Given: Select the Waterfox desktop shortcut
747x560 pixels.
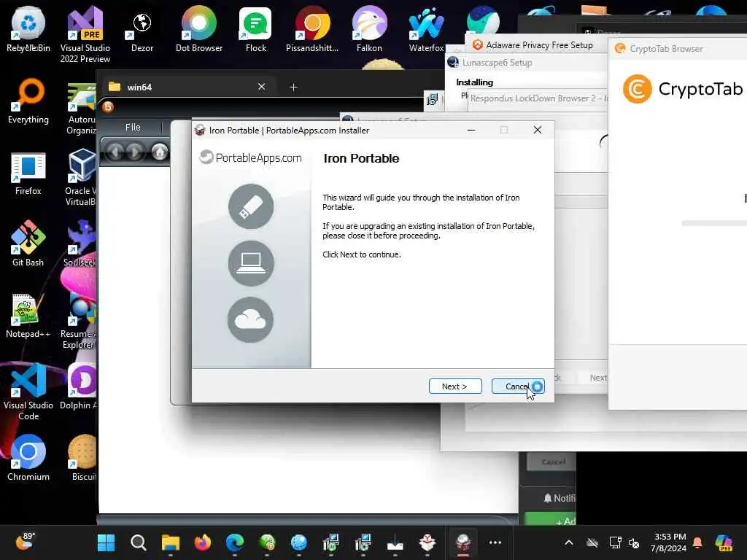Looking at the screenshot, I should (426, 29).
